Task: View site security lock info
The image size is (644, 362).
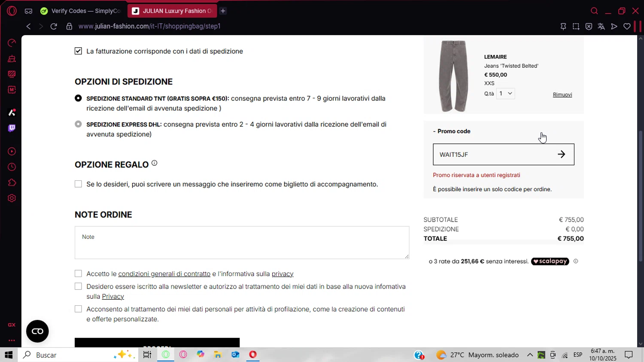Action: (x=69, y=26)
